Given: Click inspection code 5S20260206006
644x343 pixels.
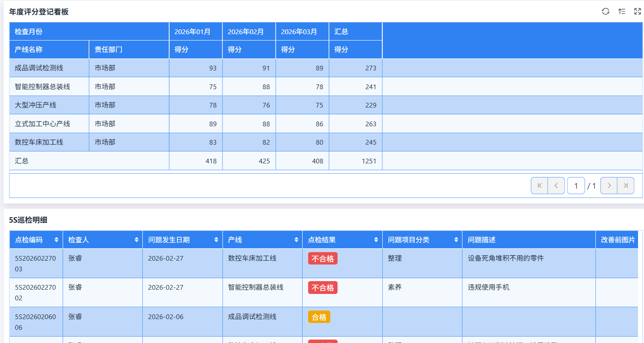Looking at the screenshot, I should [35, 322].
